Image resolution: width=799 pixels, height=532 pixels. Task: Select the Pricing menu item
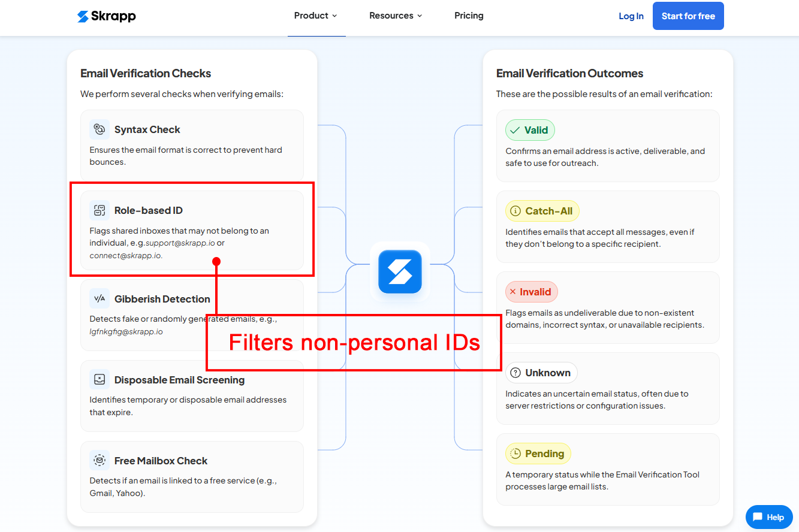469,16
